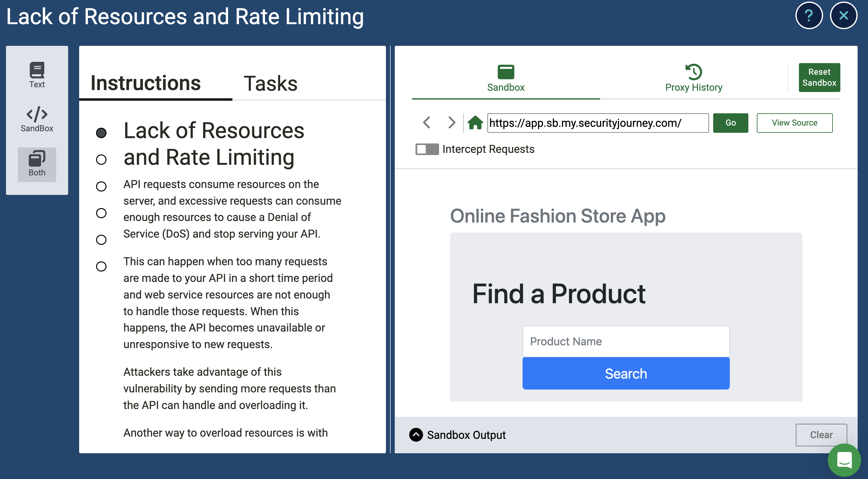Click the Product Name input field

click(x=626, y=341)
